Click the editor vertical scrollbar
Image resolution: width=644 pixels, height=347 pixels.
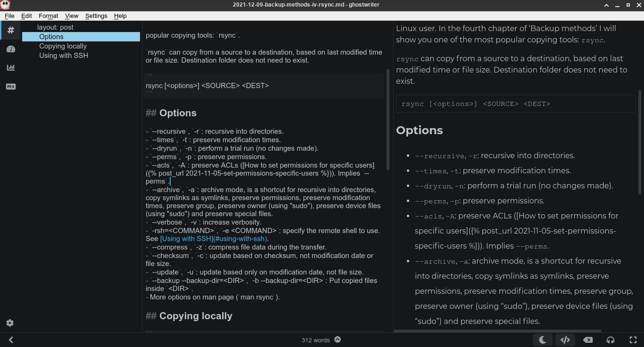388,120
